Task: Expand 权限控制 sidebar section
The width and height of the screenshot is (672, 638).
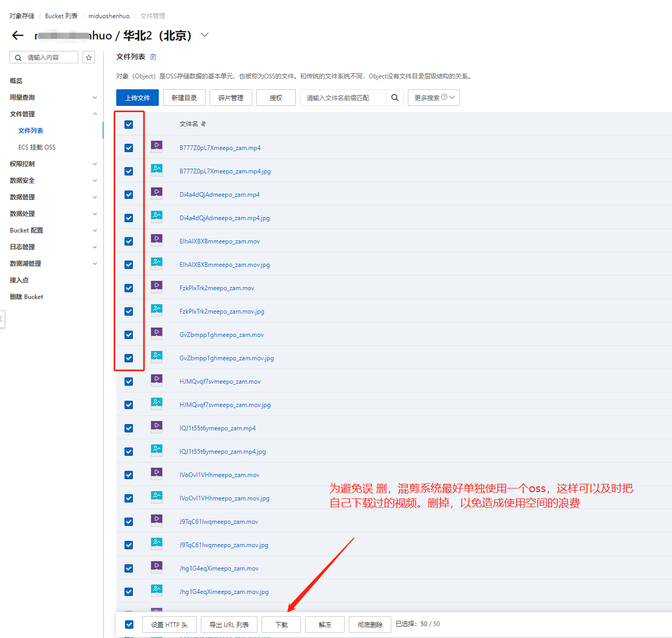Action: 95,164
